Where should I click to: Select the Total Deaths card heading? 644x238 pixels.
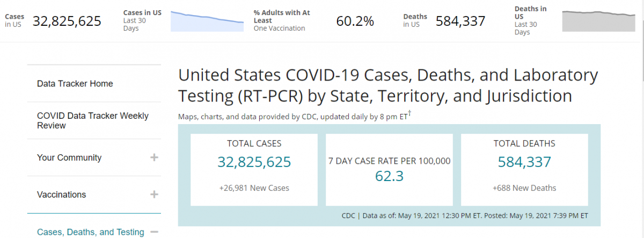coord(524,143)
